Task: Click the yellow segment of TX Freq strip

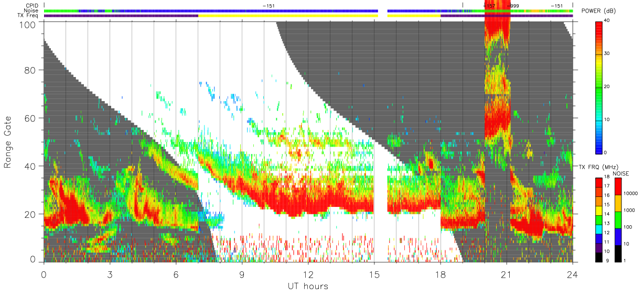Action: tap(288, 16)
